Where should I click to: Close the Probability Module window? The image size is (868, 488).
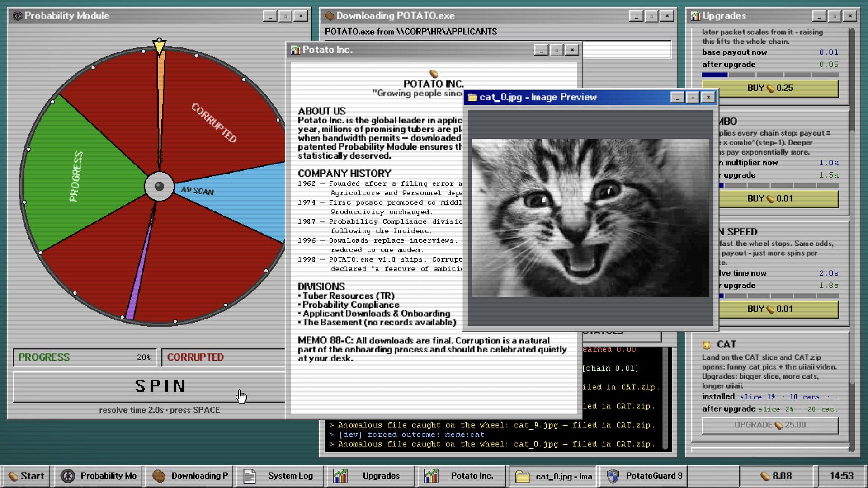click(x=301, y=16)
